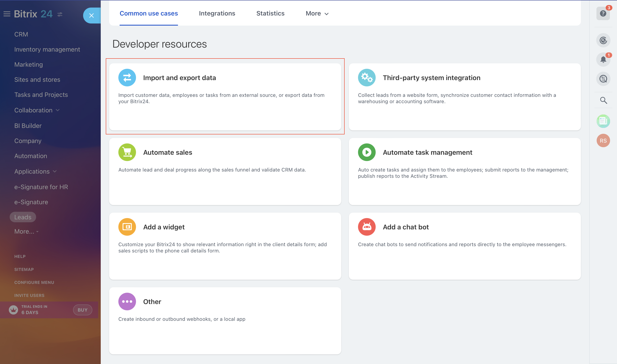Open the chat messenger icon
Viewport: 617px width, 364px height.
[603, 79]
